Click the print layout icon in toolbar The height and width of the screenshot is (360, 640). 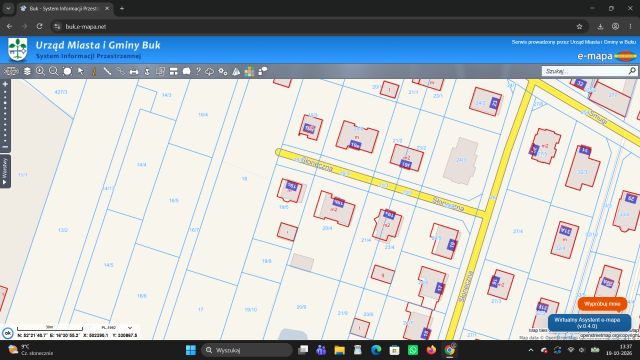coord(173,71)
